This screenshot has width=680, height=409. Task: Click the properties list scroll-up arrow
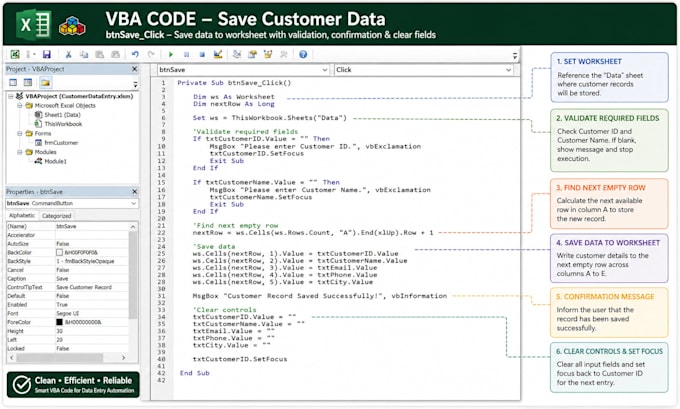(133, 227)
